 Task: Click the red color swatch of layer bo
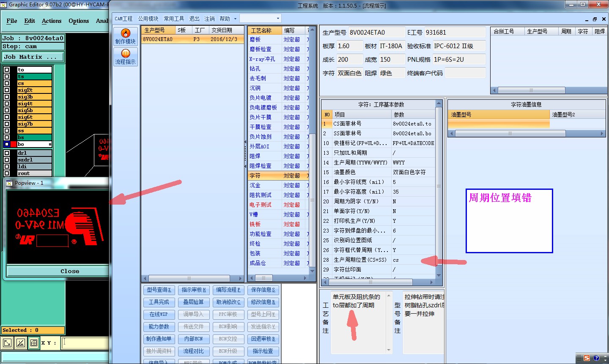14,144
